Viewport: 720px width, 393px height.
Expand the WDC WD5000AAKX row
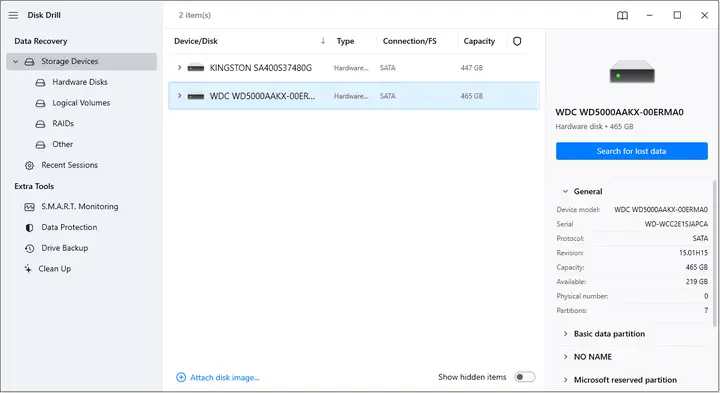click(x=180, y=96)
